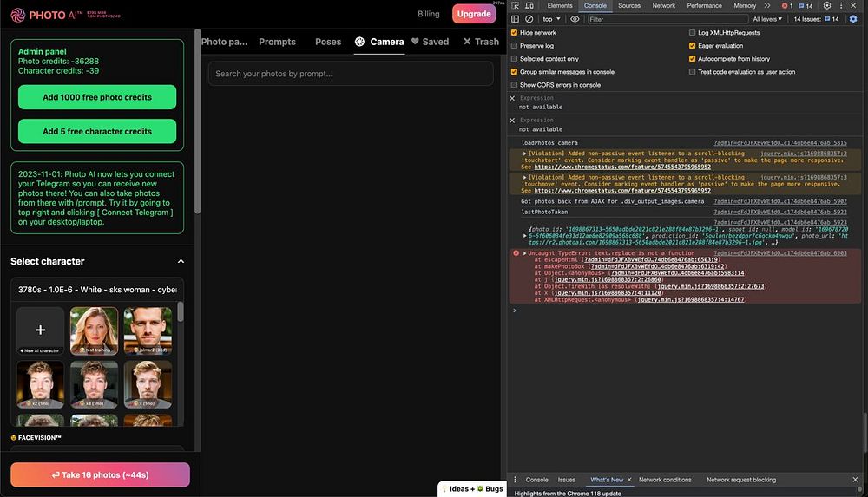Open the Trash tab
The height and width of the screenshot is (497, 868).
coord(481,42)
